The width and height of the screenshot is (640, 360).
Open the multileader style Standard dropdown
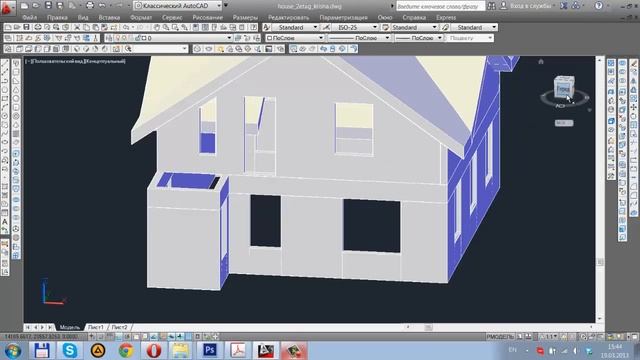pos(474,27)
